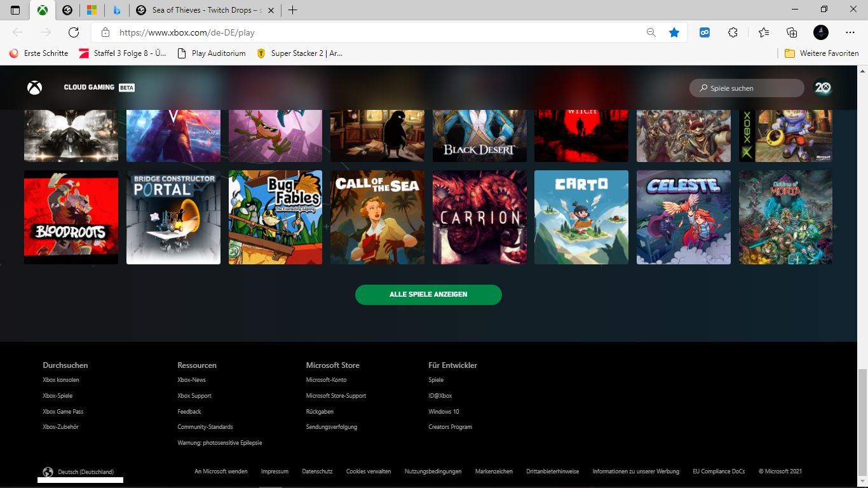868x488 pixels.
Task: Click the Nutzungsbedingungen footer link
Action: (433, 471)
